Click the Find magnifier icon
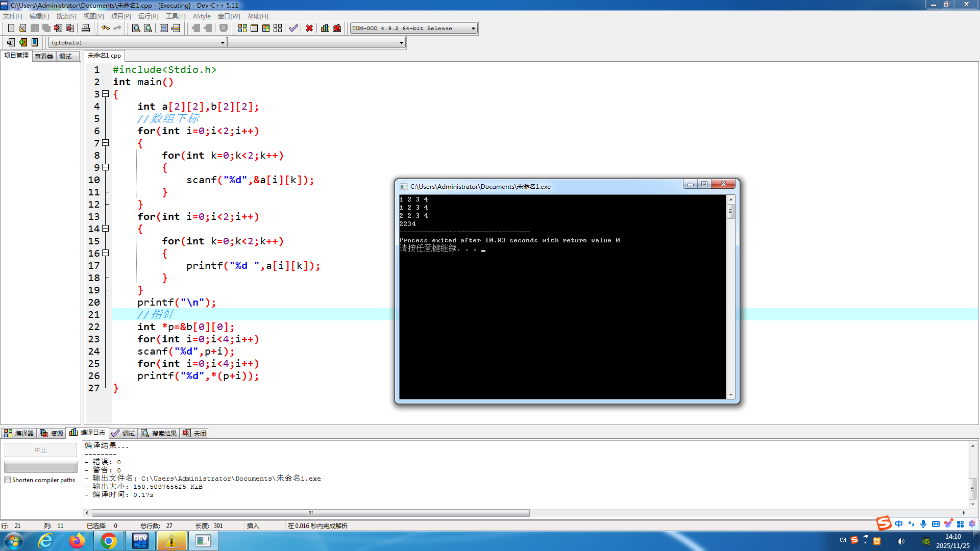The height and width of the screenshot is (551, 980). (x=136, y=28)
